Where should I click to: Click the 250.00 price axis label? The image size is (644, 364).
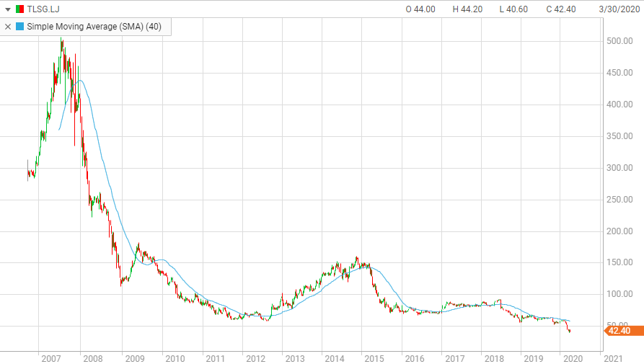[x=619, y=200]
